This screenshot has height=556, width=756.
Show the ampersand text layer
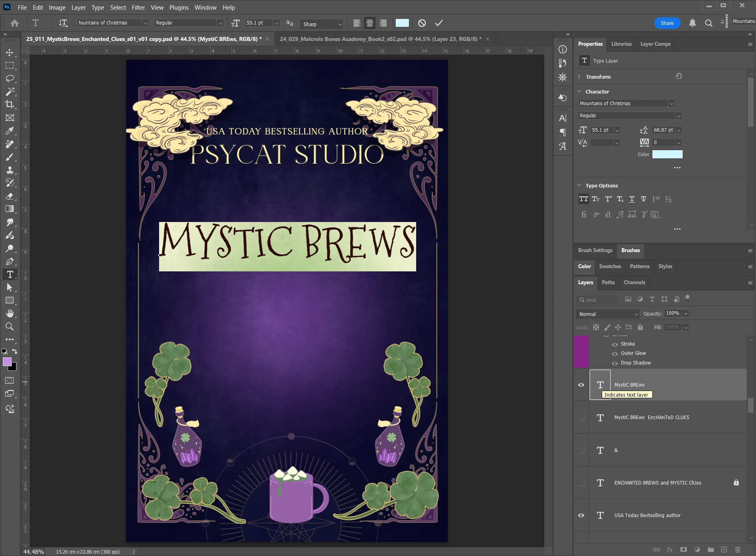(581, 450)
